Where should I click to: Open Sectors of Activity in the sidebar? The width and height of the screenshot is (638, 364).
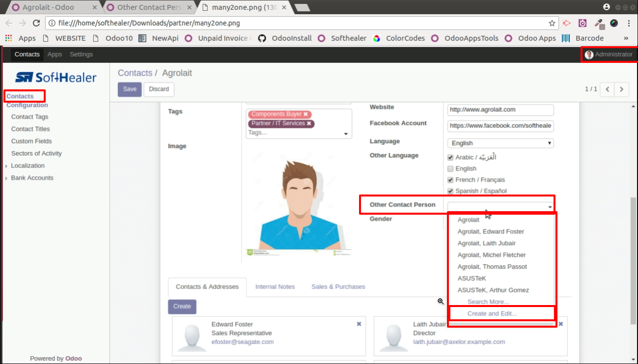coord(36,153)
